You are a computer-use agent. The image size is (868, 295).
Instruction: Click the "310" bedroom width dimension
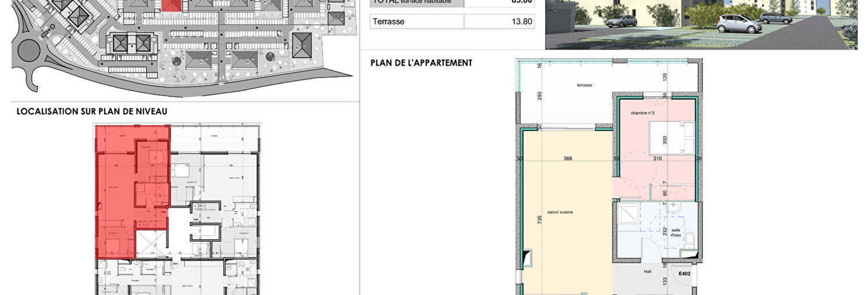click(657, 159)
